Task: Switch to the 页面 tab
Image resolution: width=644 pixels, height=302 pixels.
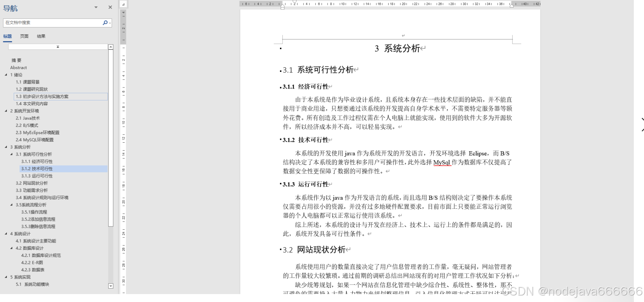Action: 24,36
